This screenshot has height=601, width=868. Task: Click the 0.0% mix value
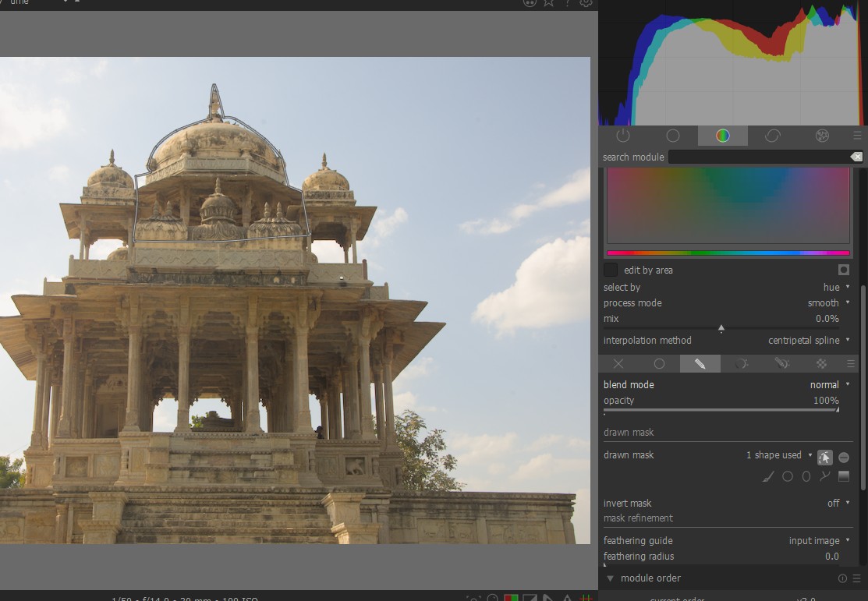827,318
